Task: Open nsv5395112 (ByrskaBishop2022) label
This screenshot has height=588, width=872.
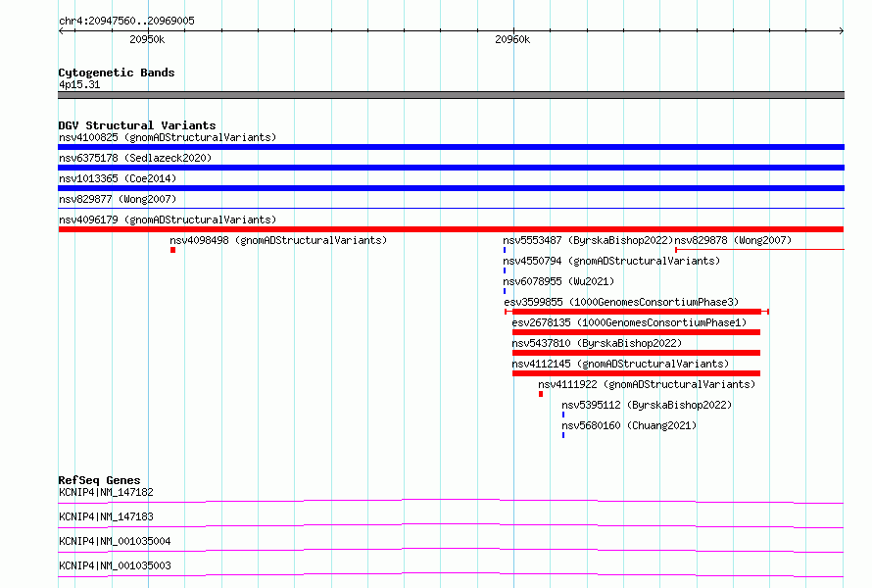Action: tap(647, 405)
